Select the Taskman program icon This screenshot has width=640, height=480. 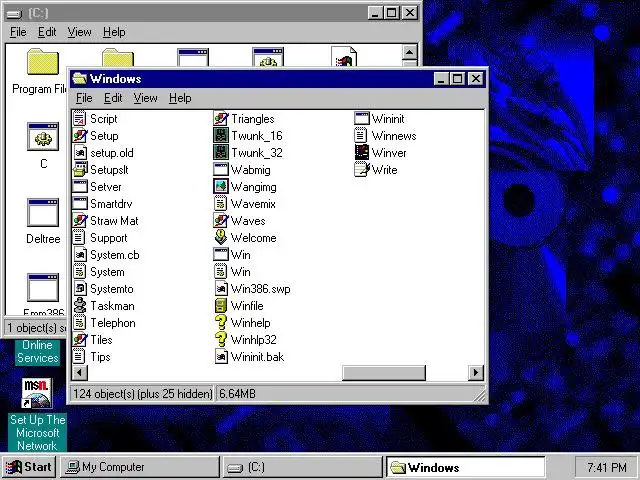[x=80, y=306]
